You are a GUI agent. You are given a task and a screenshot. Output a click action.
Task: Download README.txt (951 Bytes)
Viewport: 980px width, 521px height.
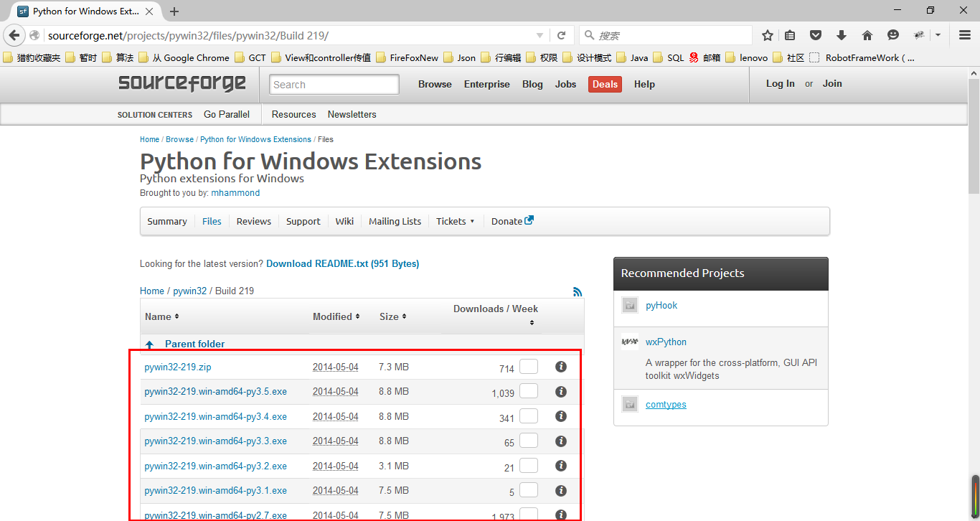[x=342, y=263]
